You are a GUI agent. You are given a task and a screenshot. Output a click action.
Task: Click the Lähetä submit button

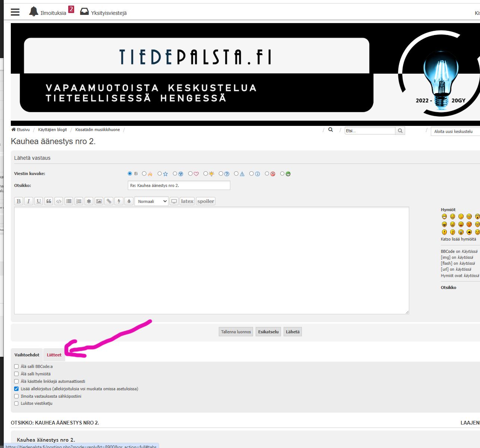293,332
